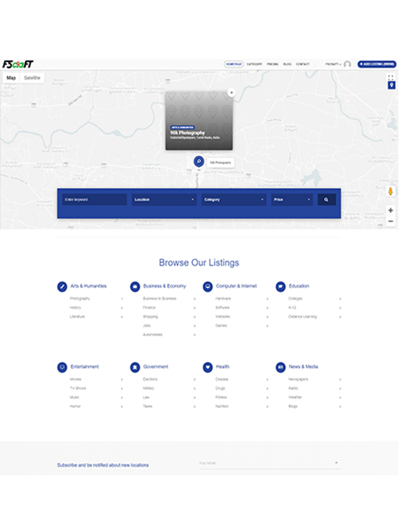
Task: Click the Health heart icon
Action: [208, 368]
